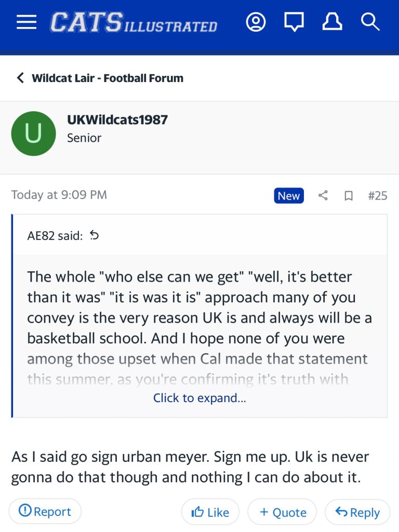Viewport: 399px width, 532px height.
Task: Click the green U avatar
Action: tap(33, 134)
